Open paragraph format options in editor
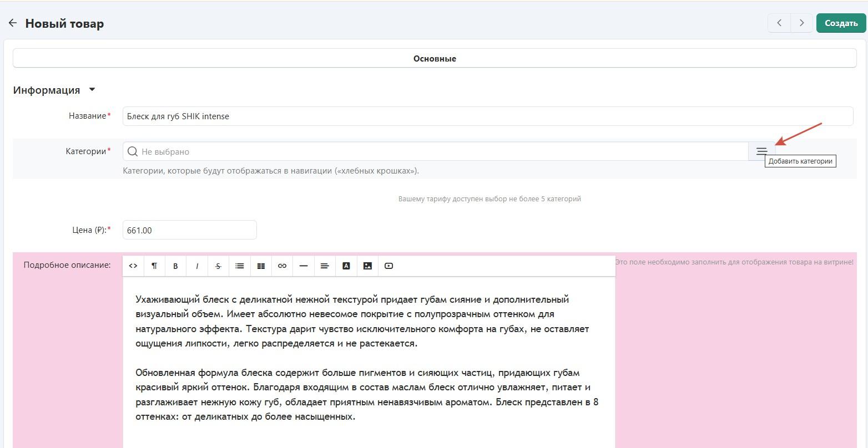 tap(154, 266)
